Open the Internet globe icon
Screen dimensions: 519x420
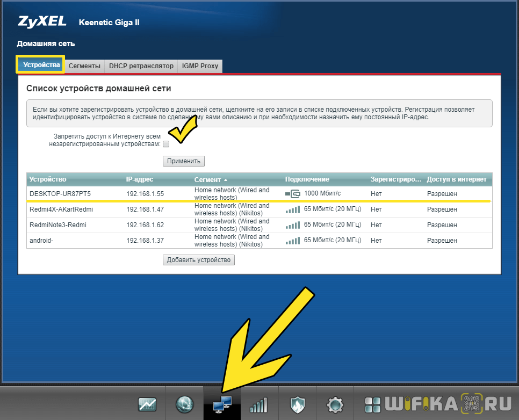[x=184, y=404]
